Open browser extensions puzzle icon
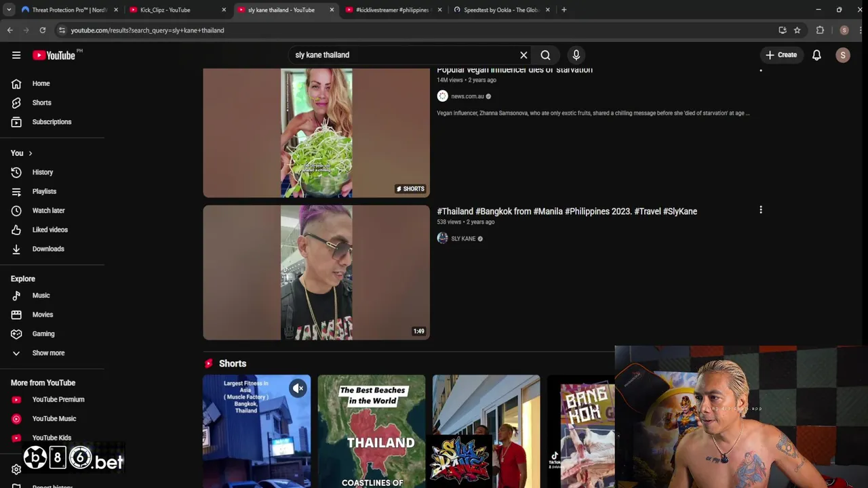The height and width of the screenshot is (488, 868). 820,30
